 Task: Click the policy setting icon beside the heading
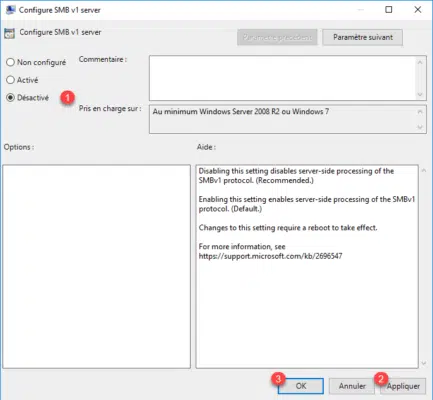(9, 33)
